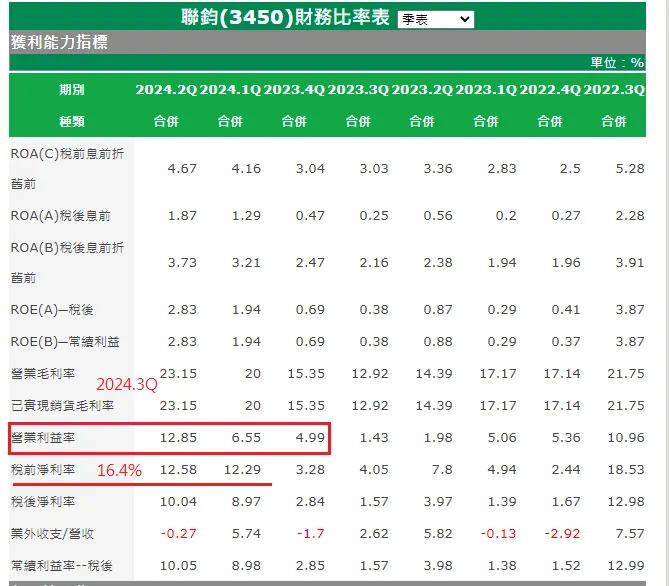Image resolution: width=669 pixels, height=586 pixels.
Task: Click the 2023.2Q column header
Action: pyautogui.click(x=422, y=90)
